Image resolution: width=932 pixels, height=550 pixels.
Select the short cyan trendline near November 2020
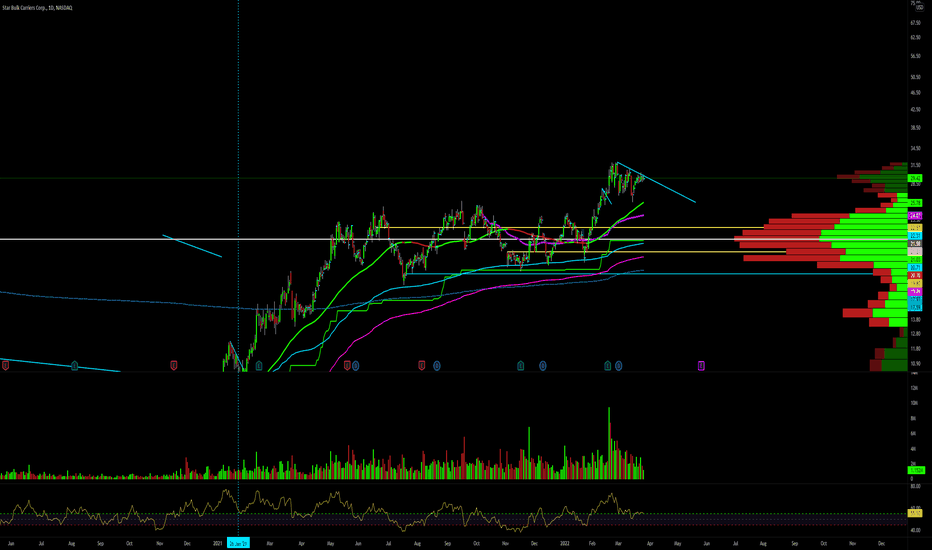pos(192,246)
